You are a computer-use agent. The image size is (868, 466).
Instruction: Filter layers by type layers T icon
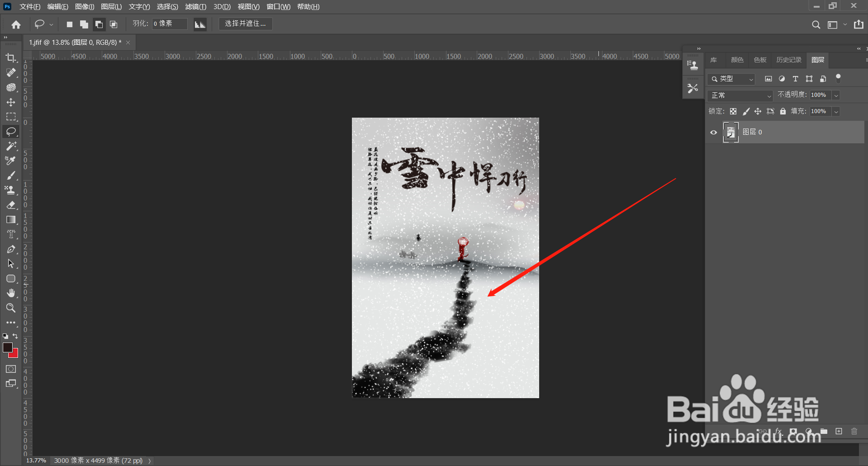[x=795, y=79]
